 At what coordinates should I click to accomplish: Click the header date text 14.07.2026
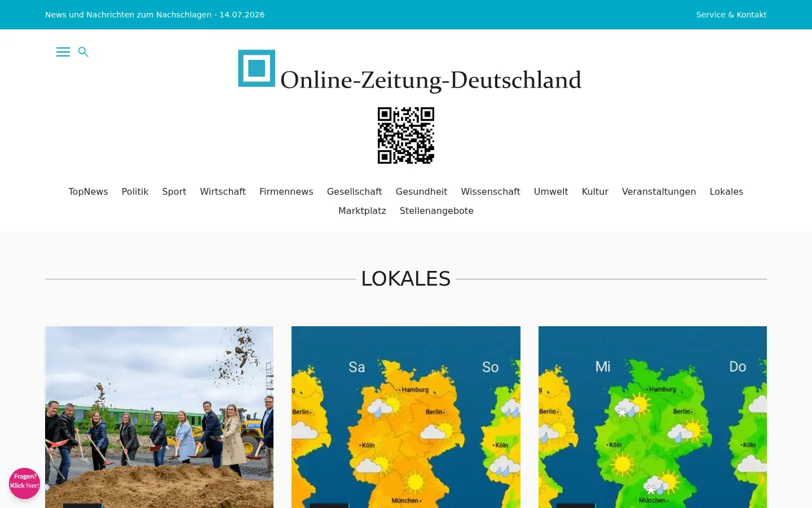242,15
